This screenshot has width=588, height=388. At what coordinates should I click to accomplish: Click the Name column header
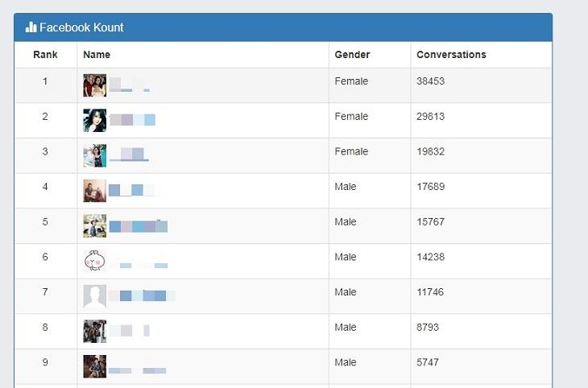coord(97,55)
